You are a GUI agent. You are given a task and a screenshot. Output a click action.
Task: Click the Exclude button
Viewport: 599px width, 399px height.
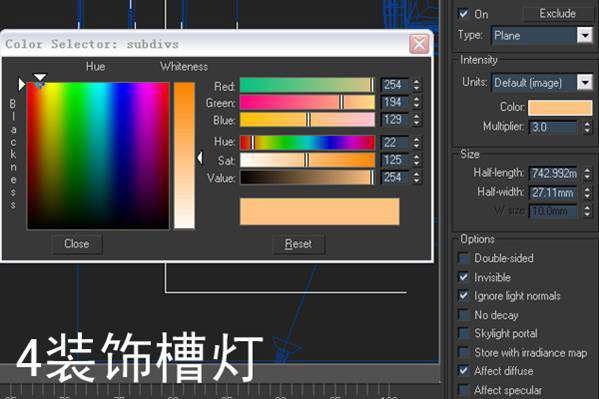pyautogui.click(x=557, y=14)
